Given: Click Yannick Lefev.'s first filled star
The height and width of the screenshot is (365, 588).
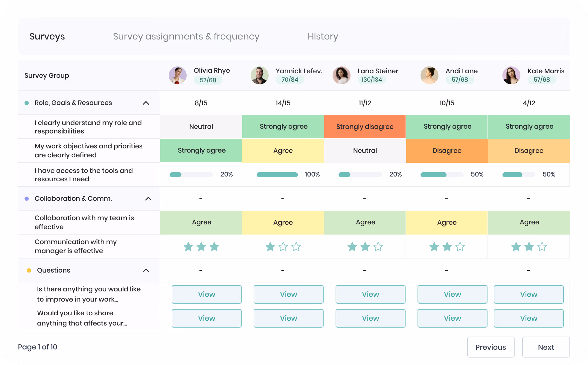Looking at the screenshot, I should tap(270, 247).
